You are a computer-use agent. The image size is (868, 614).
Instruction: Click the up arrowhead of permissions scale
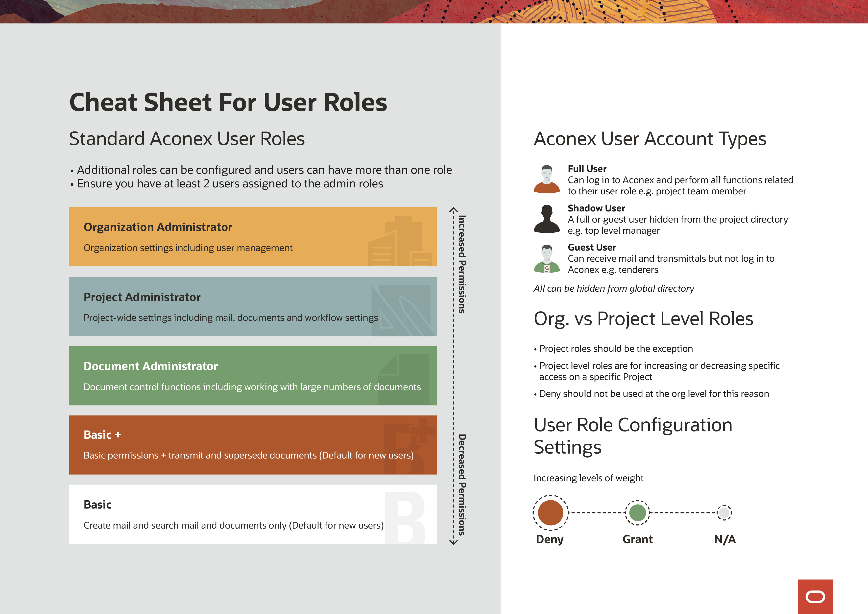[454, 210]
